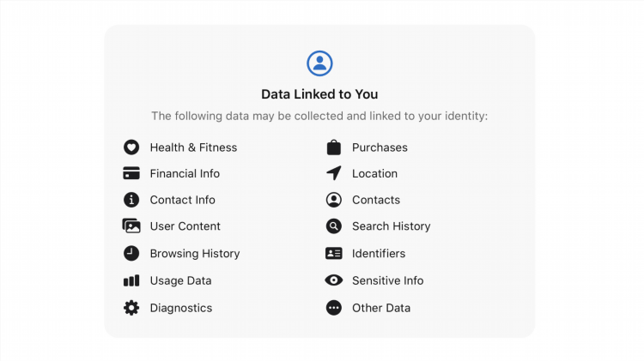Screen dimensions: 644x361
Task: Click the Browsing History clock icon
Action: [131, 253]
